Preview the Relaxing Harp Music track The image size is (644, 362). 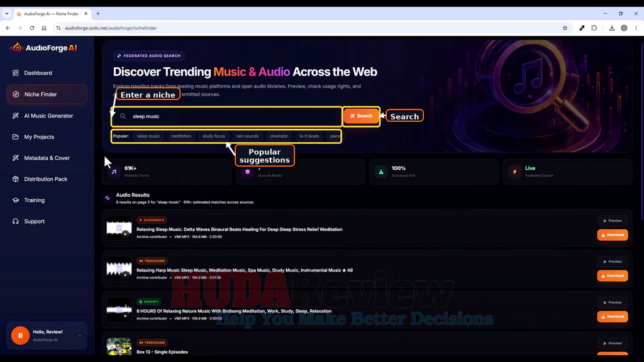(613, 261)
